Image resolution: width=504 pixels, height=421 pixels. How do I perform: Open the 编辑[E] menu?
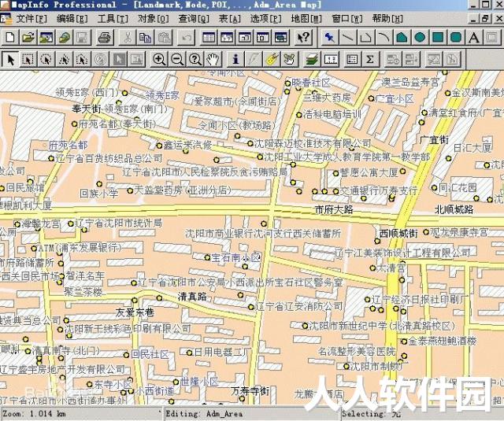coord(72,19)
